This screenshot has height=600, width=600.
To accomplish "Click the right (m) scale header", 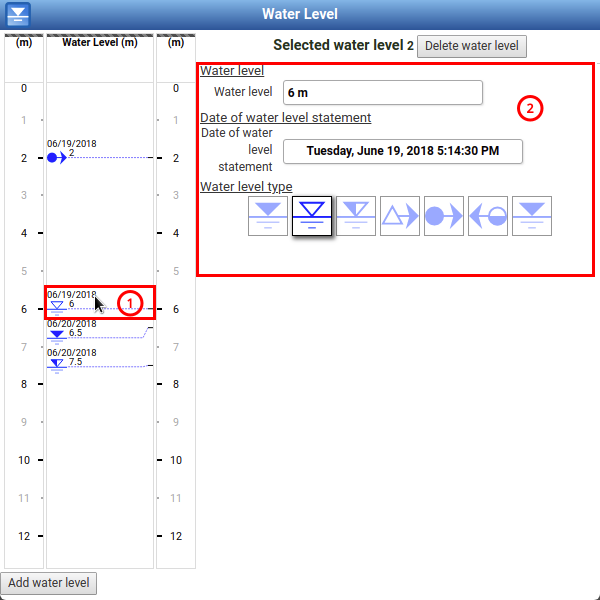I will coord(176,42).
